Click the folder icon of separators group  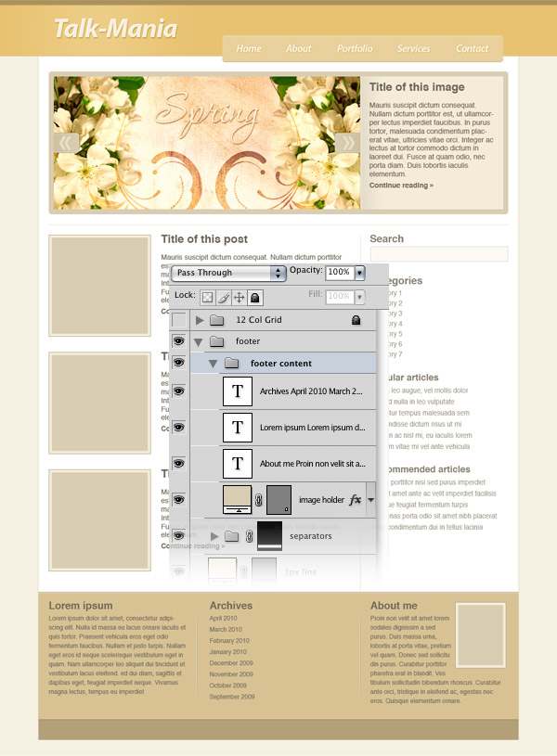coord(232,536)
